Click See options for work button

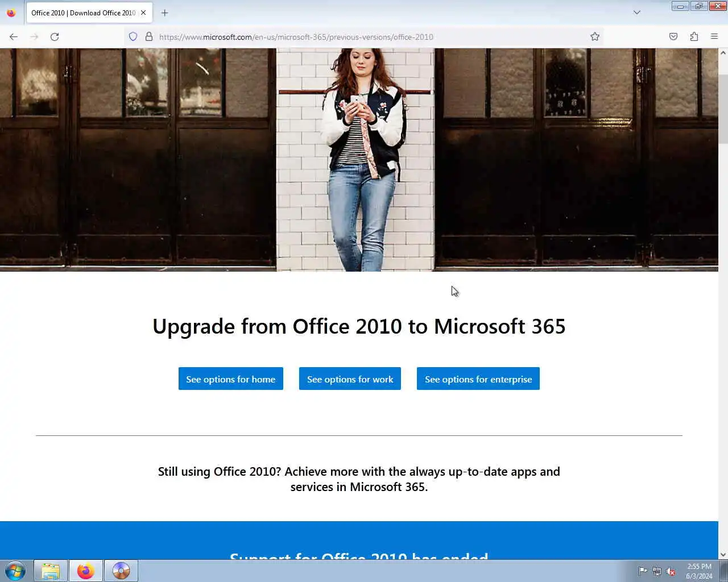[x=350, y=379]
